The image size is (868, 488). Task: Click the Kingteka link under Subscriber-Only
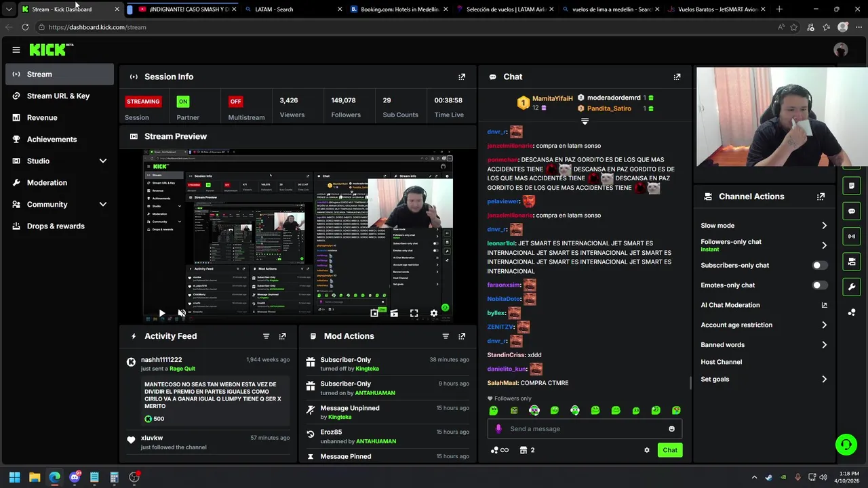368,369
